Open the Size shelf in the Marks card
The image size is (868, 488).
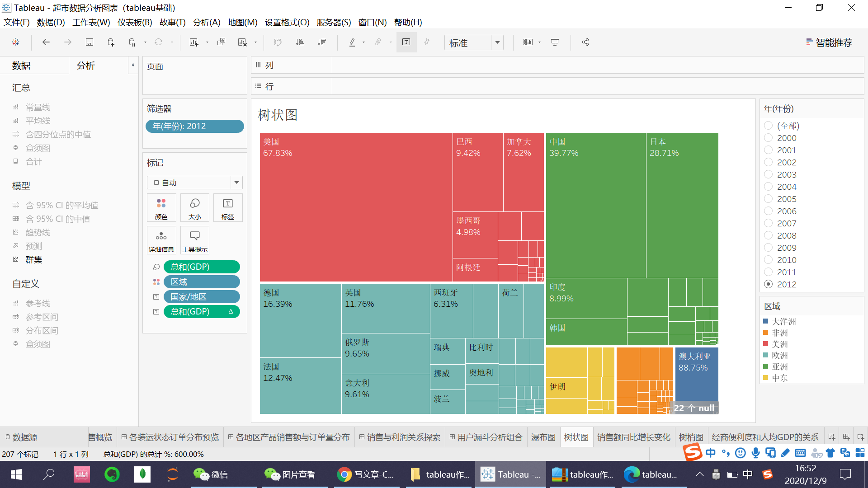(x=194, y=207)
